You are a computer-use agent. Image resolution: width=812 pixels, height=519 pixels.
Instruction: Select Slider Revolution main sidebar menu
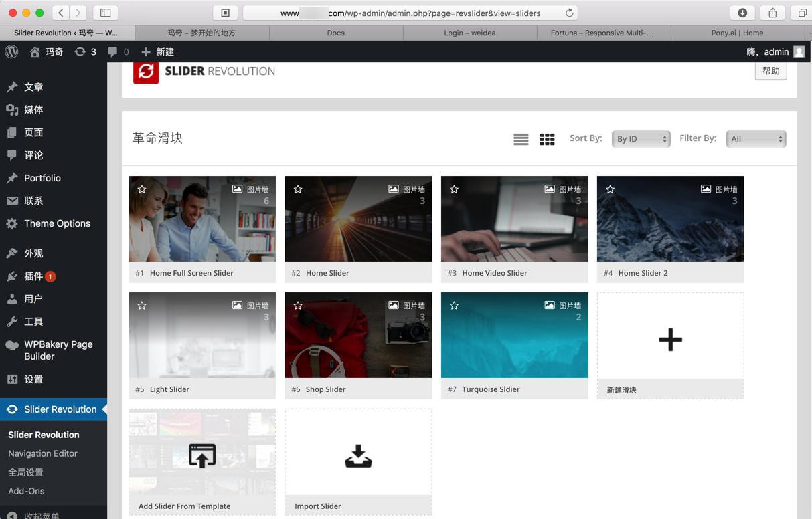(54, 409)
